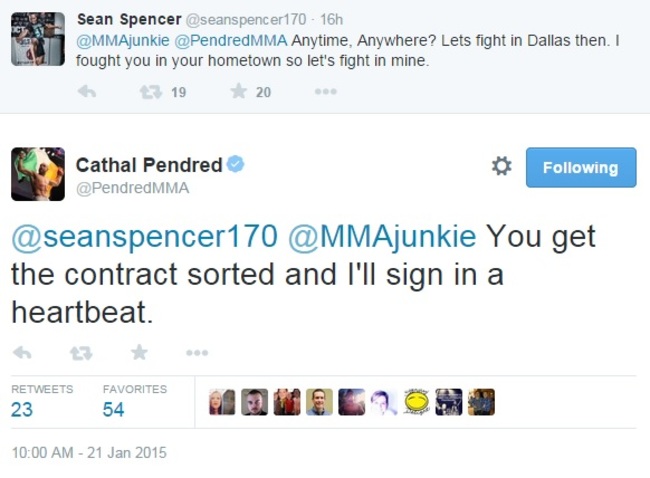Reply to Cathal Pendred's tweet
This screenshot has height=478, width=650.
(x=22, y=353)
